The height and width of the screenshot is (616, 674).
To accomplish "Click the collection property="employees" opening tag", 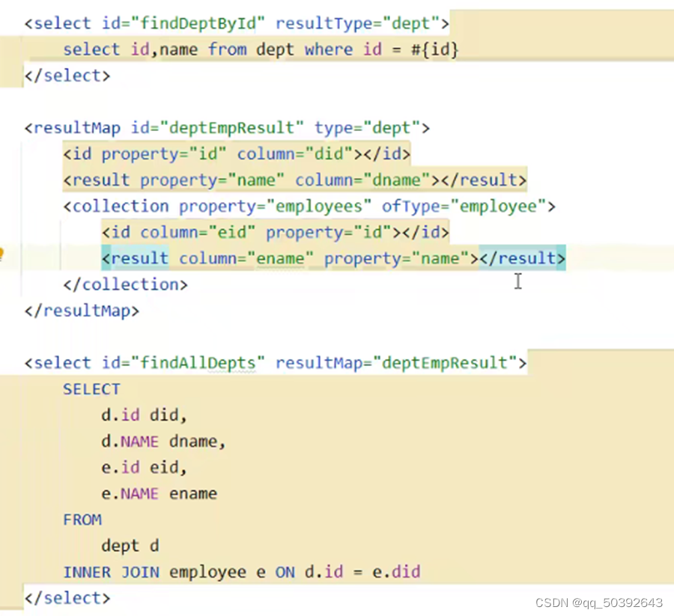I will pyautogui.click(x=309, y=206).
